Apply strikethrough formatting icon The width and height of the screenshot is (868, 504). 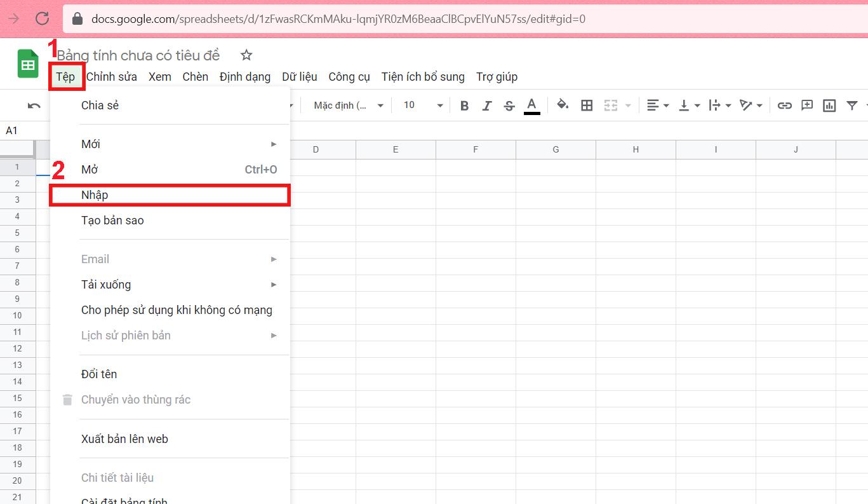[509, 106]
